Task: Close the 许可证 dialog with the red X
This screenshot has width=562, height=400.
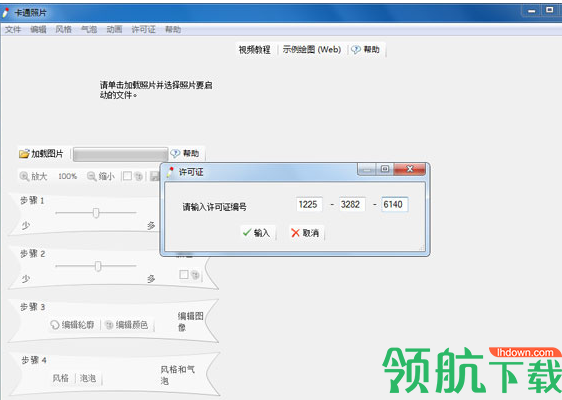Action: 410,169
